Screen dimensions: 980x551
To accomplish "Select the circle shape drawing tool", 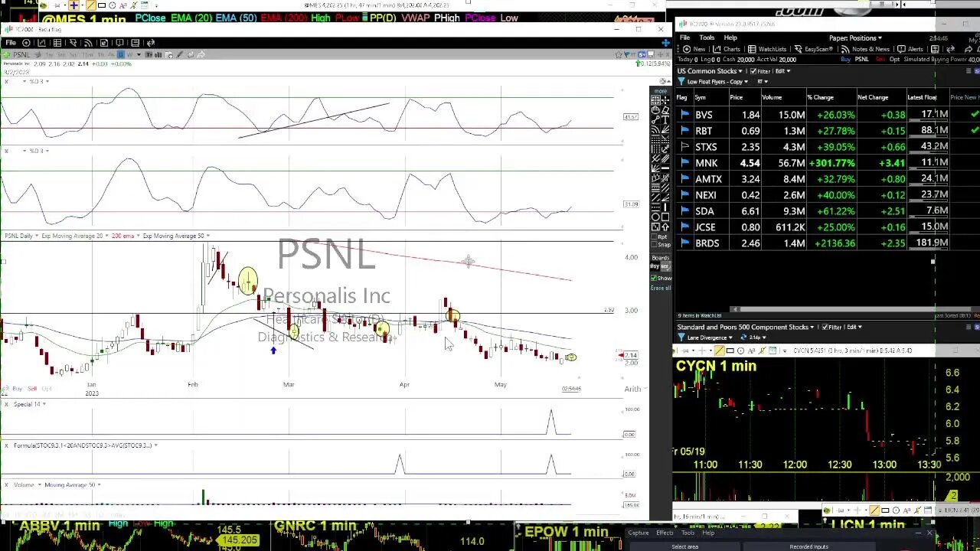I will point(656,216).
